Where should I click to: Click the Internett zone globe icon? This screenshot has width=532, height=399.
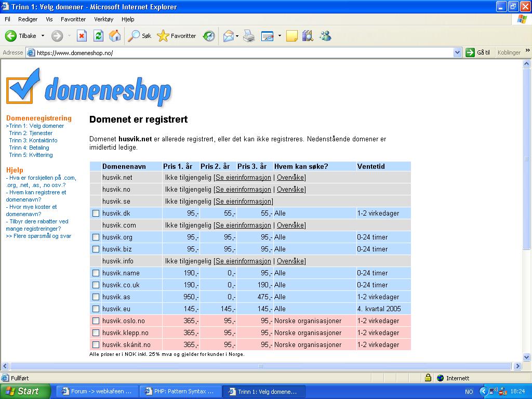pyautogui.click(x=441, y=378)
